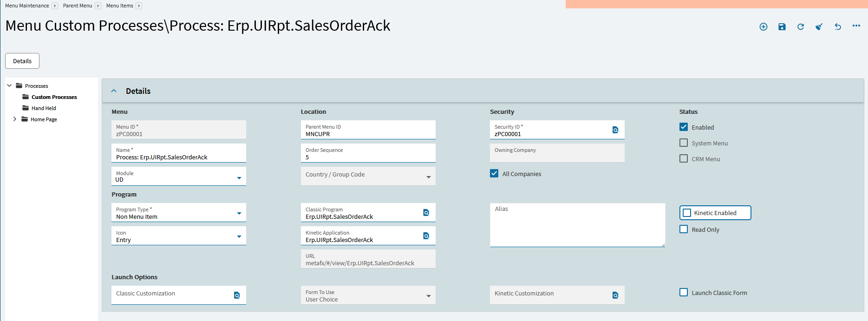The image size is (868, 321).
Task: Save the menu record
Action: [782, 27]
